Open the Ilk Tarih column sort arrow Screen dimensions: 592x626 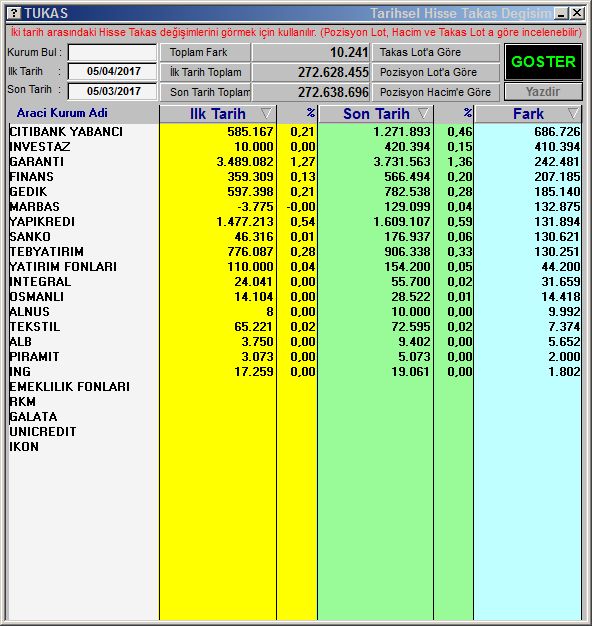[x=266, y=114]
